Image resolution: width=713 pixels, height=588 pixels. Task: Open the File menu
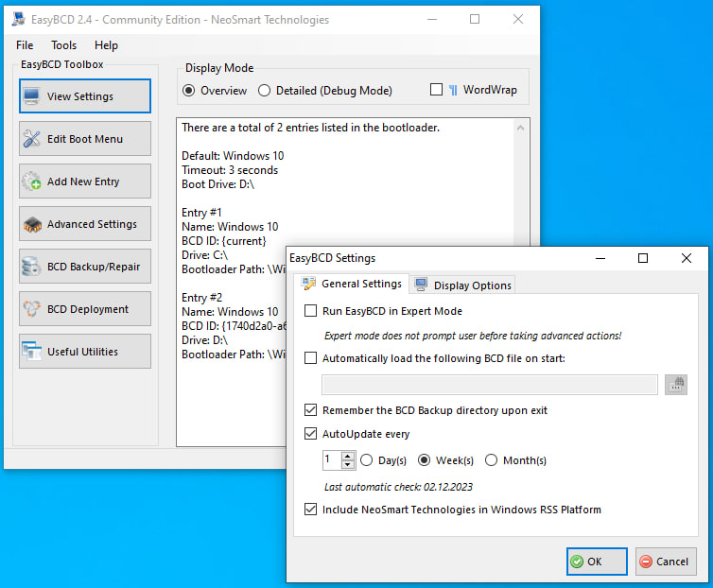point(25,45)
